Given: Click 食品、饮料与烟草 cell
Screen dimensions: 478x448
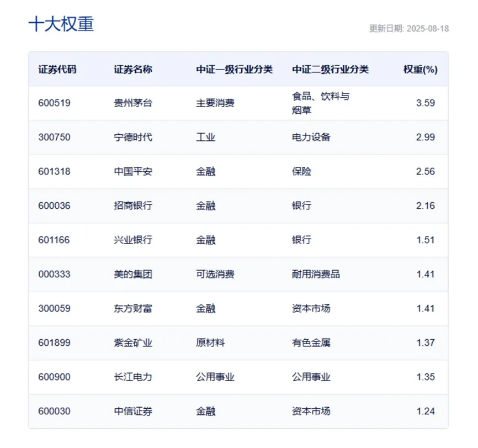Looking at the screenshot, I should click(x=321, y=103).
